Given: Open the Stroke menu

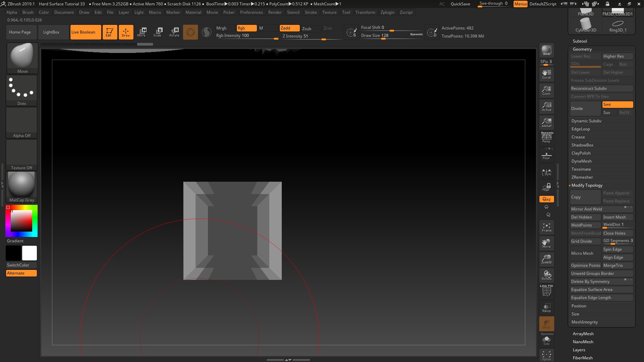Looking at the screenshot, I should [x=311, y=12].
